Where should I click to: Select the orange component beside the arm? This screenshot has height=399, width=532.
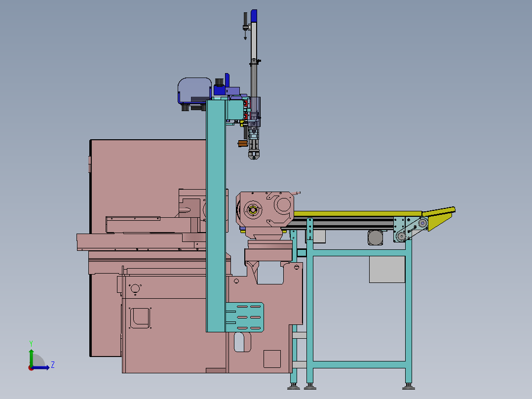coord(242,144)
